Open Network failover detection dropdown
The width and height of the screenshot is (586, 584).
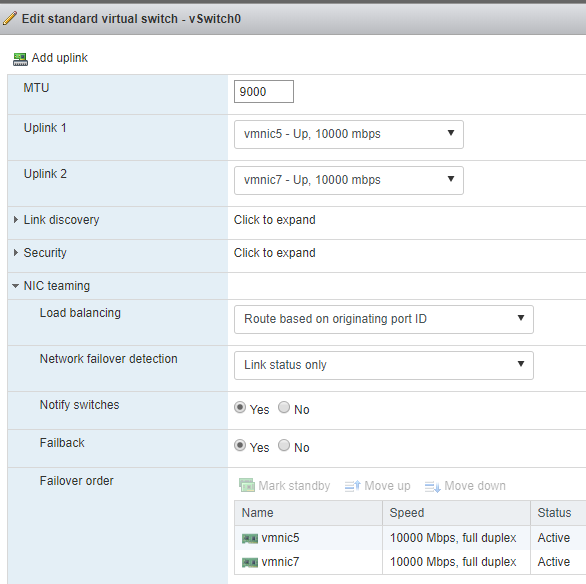384,365
